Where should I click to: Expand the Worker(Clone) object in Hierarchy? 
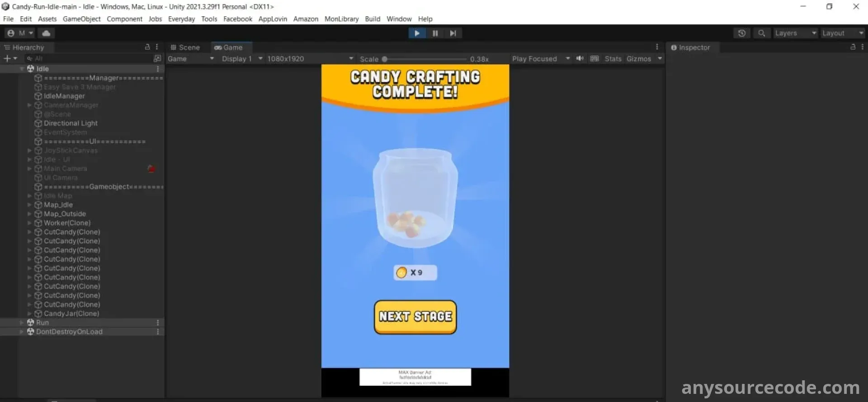tap(30, 223)
